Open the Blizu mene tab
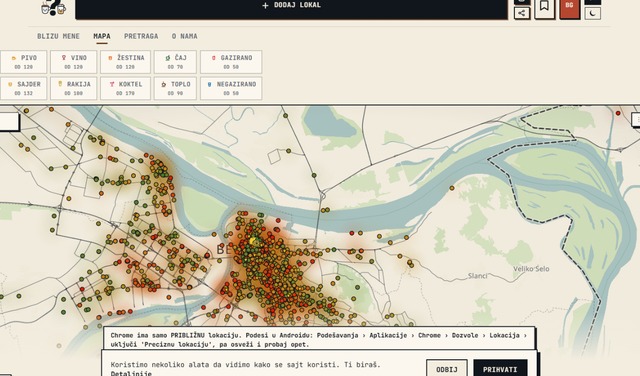640x376 pixels. coord(58,36)
